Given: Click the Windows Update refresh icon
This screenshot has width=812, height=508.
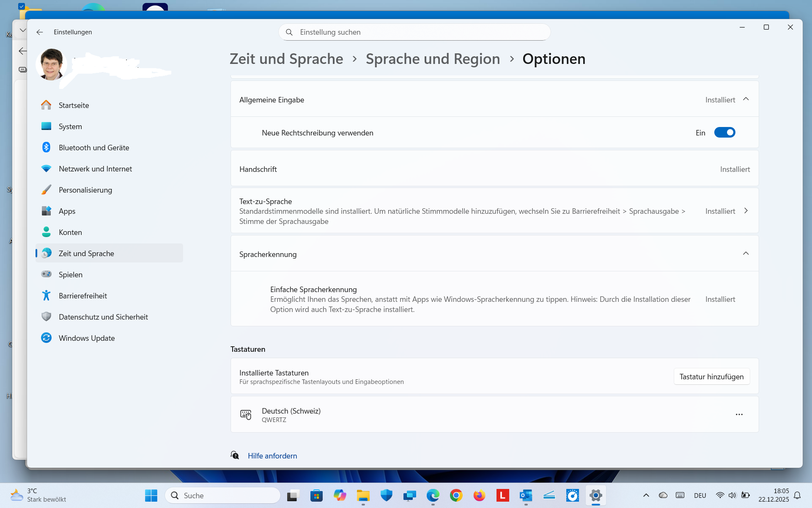Looking at the screenshot, I should click(x=46, y=338).
